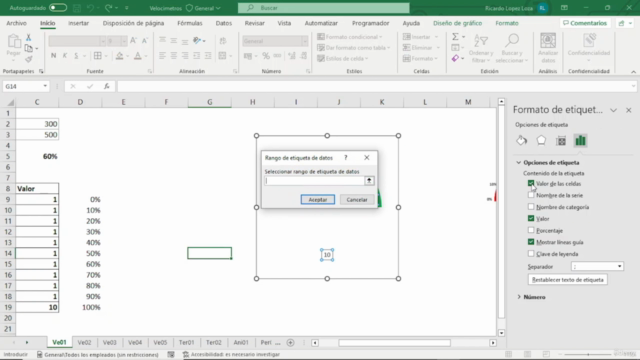Open the Size and Properties tab icon

click(x=561, y=140)
